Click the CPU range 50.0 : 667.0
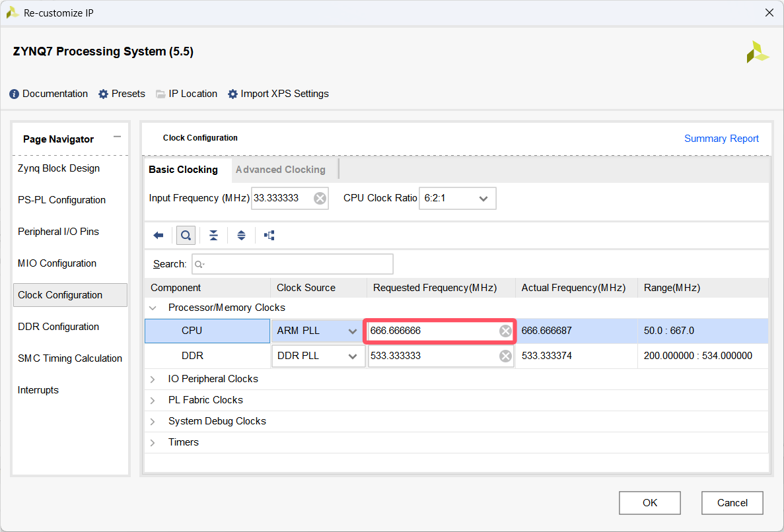Viewport: 784px width, 532px height. [x=668, y=331]
